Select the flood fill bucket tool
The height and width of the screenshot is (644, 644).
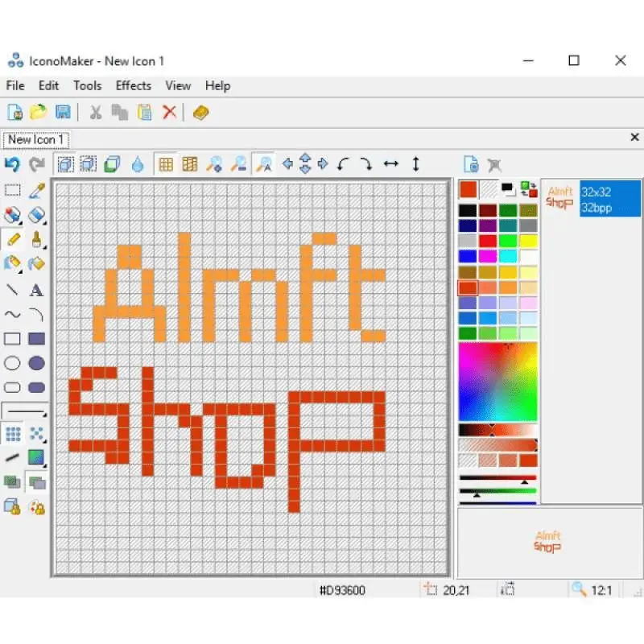[36, 263]
